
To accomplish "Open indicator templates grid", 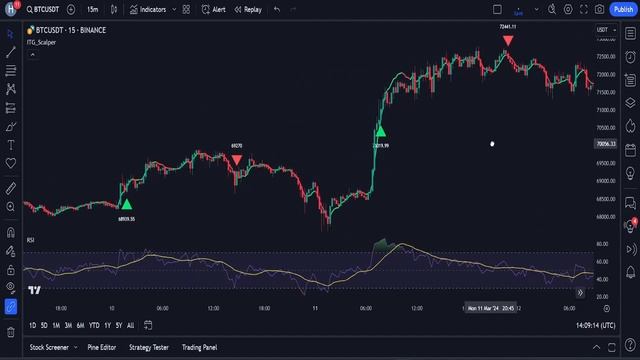I will click(186, 9).
